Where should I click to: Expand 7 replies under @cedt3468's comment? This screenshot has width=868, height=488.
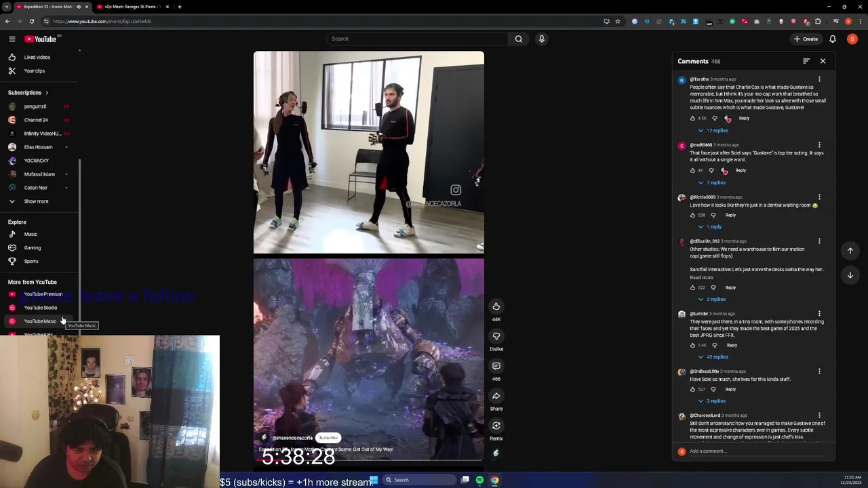(x=712, y=183)
